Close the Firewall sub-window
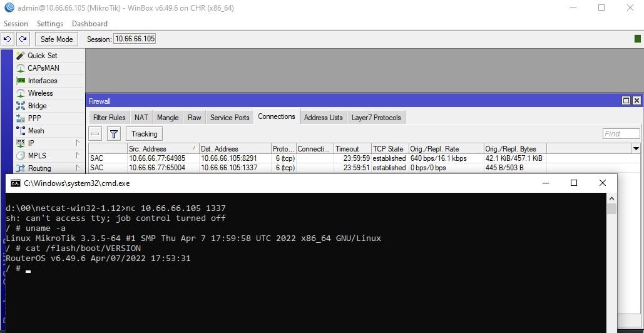644x333 pixels. [x=636, y=101]
